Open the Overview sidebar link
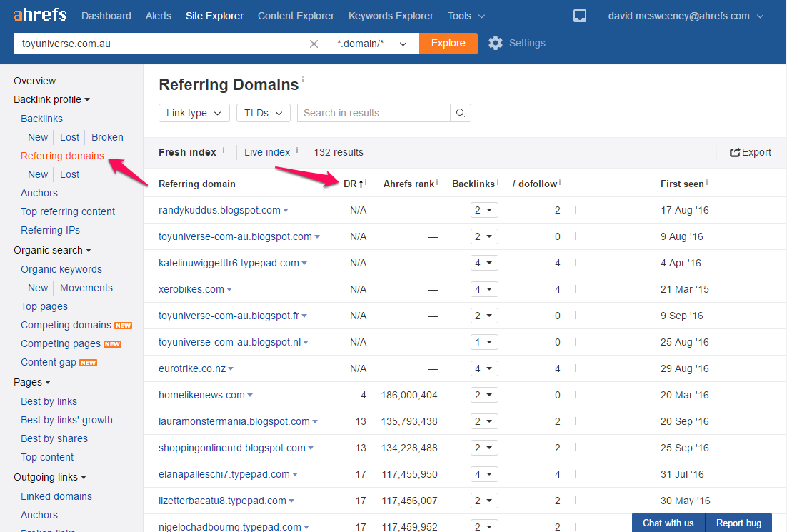 point(34,81)
